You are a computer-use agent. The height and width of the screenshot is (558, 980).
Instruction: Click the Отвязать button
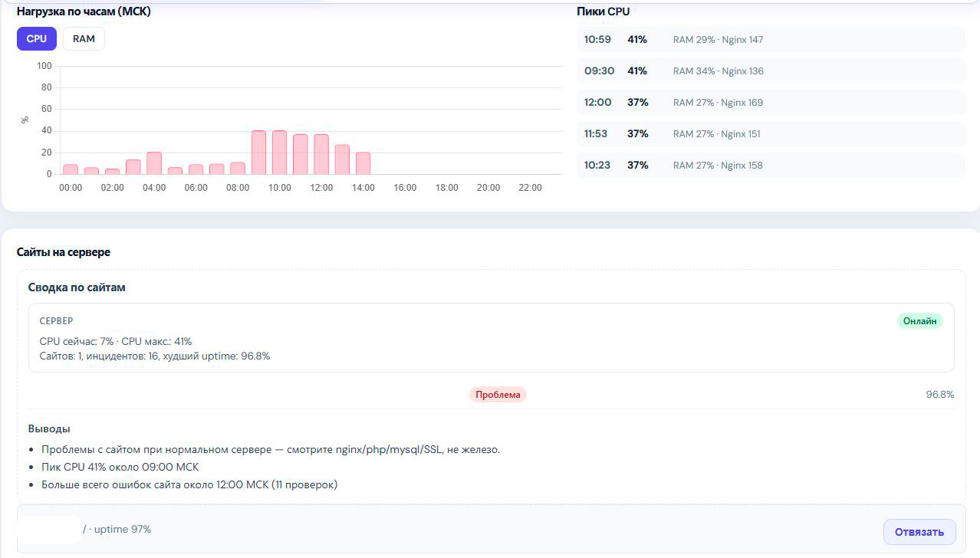point(919,532)
